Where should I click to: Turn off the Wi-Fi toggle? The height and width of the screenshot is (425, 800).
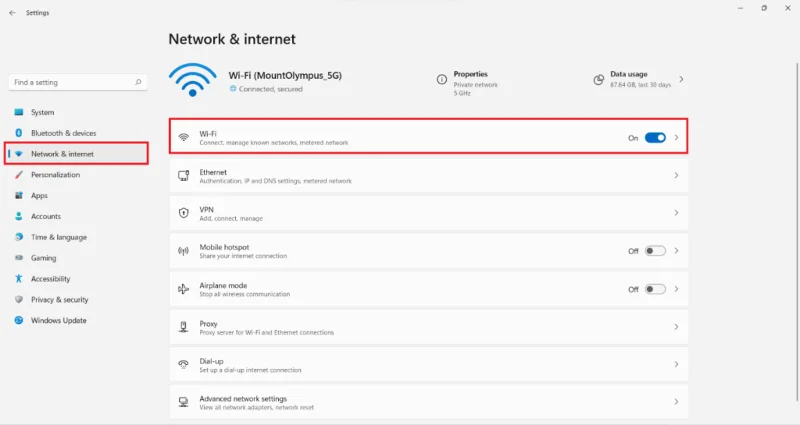[x=655, y=138]
